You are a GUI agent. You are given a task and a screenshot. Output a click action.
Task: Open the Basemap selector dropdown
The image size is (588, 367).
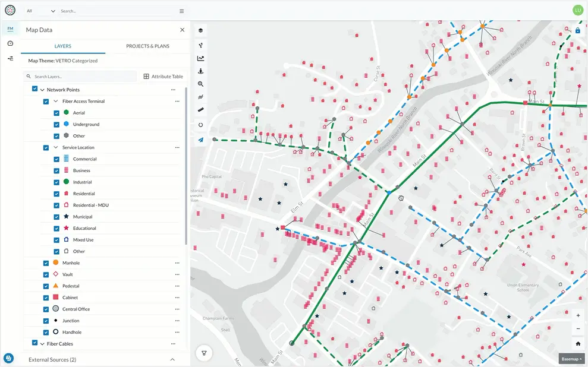[571, 359]
